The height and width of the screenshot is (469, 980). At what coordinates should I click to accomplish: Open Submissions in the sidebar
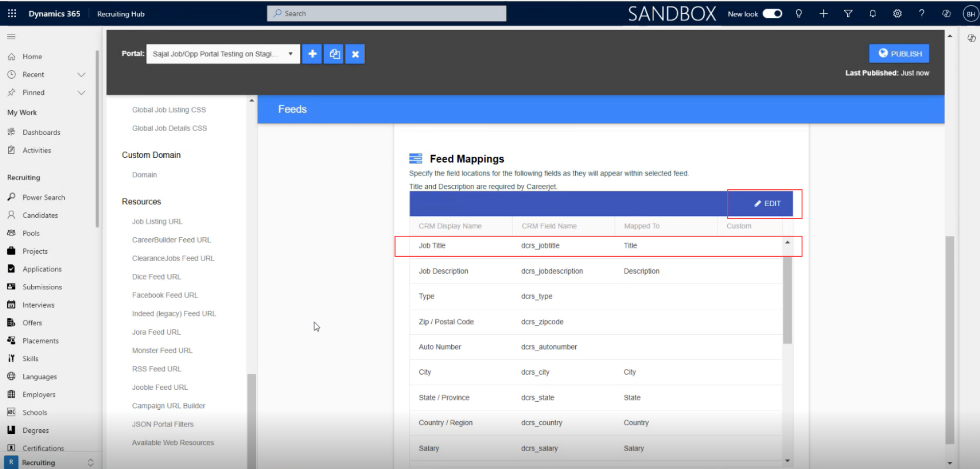click(42, 287)
